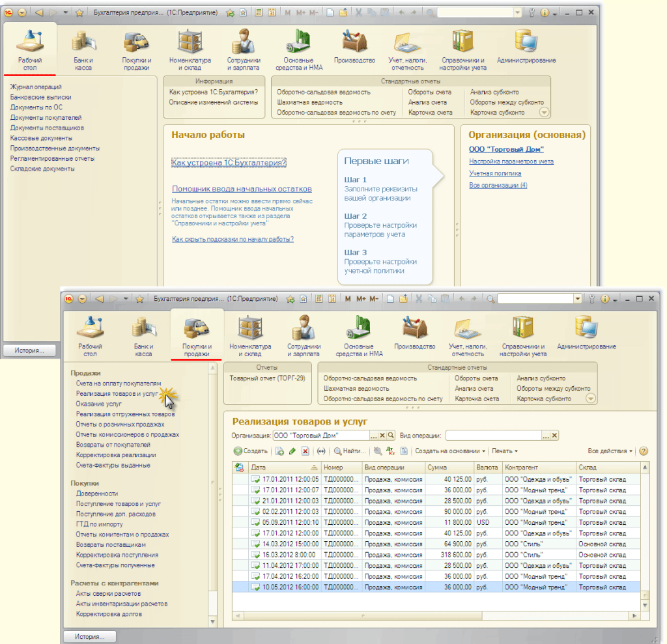
Task: Click the cancel search icon after Найти
Action: coord(378,451)
